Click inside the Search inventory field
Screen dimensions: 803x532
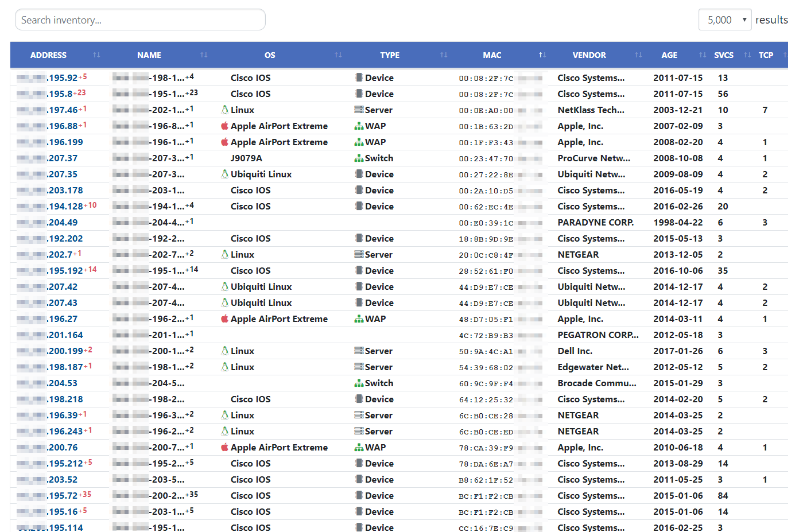[x=140, y=19]
